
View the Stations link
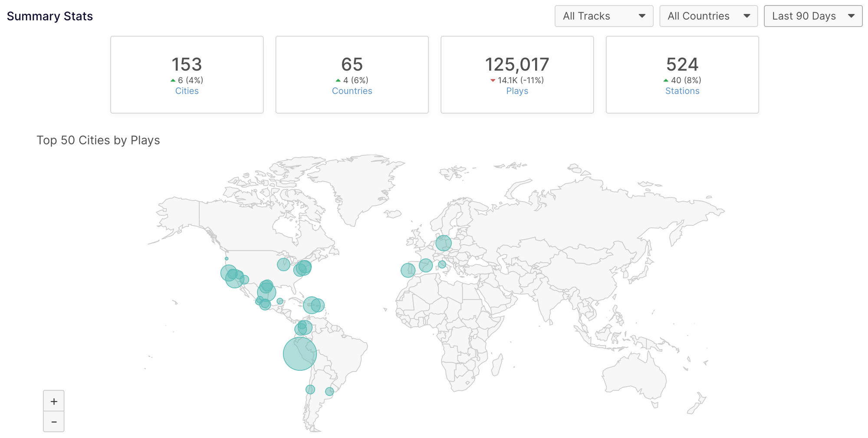(682, 91)
